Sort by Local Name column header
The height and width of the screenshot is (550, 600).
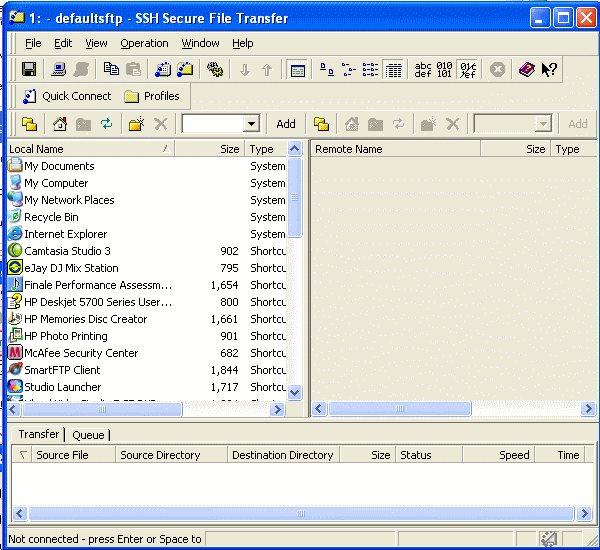pos(91,149)
